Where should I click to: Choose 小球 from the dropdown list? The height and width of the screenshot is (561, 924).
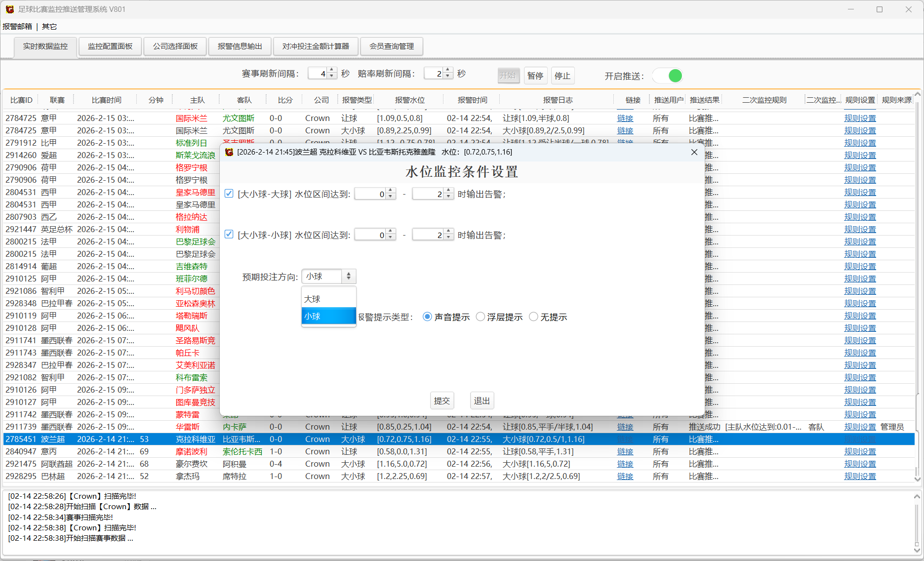(x=328, y=316)
